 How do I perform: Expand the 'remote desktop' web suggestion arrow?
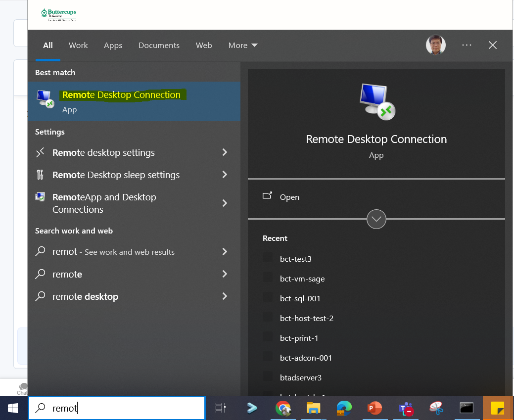pyautogui.click(x=225, y=296)
